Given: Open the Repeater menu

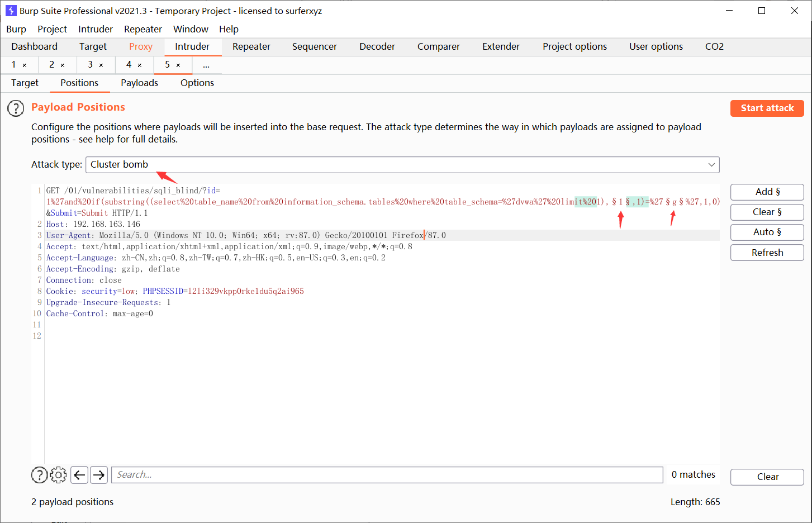Looking at the screenshot, I should pos(143,29).
